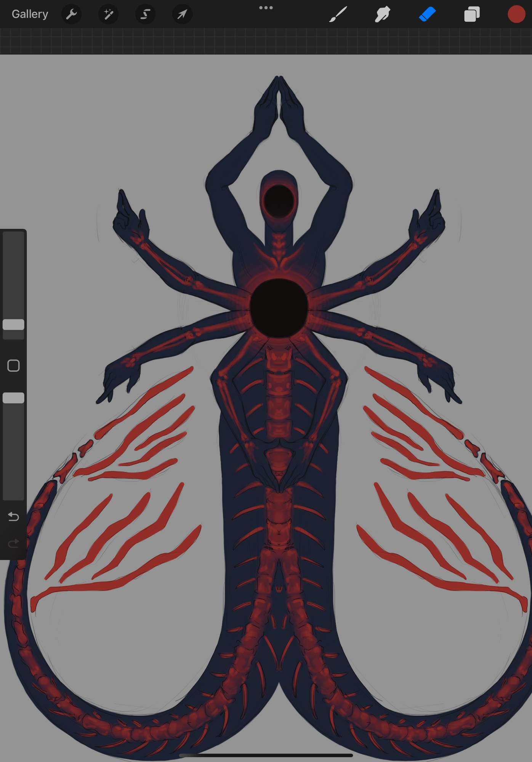Tap the three-dot multitasking menu
532x762 pixels.
(x=266, y=8)
